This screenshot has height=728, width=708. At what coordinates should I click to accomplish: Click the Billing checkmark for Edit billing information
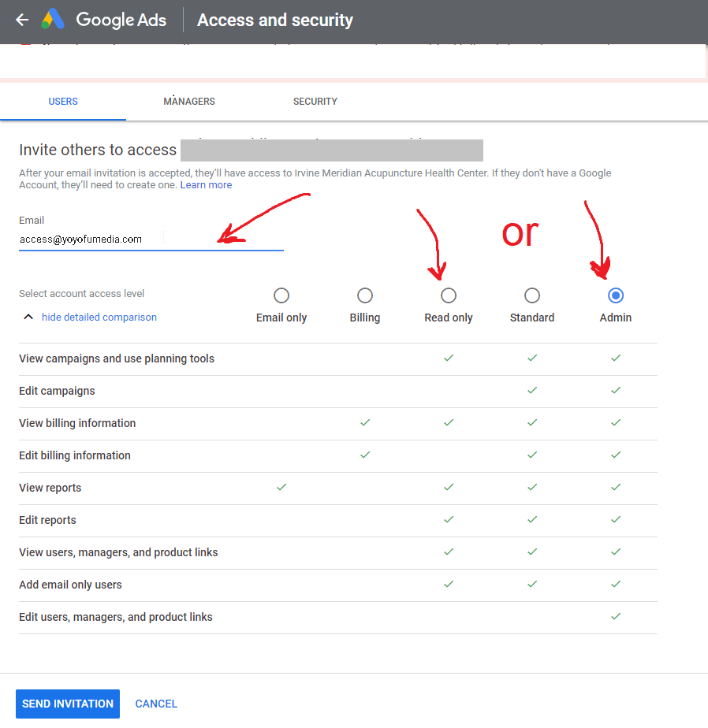365,455
